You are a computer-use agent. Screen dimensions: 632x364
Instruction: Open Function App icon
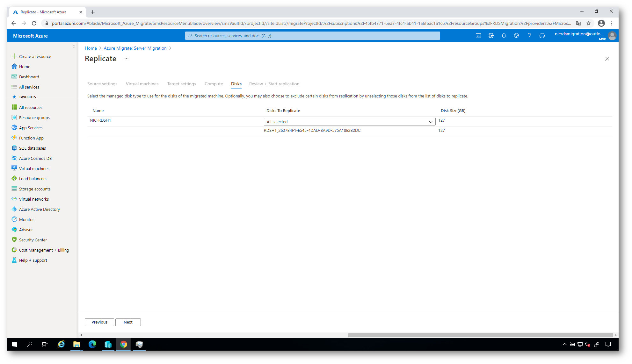coord(14,138)
